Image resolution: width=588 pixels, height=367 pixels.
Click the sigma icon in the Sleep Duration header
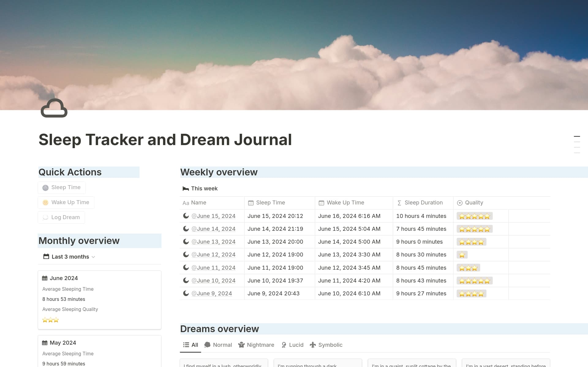pyautogui.click(x=399, y=203)
